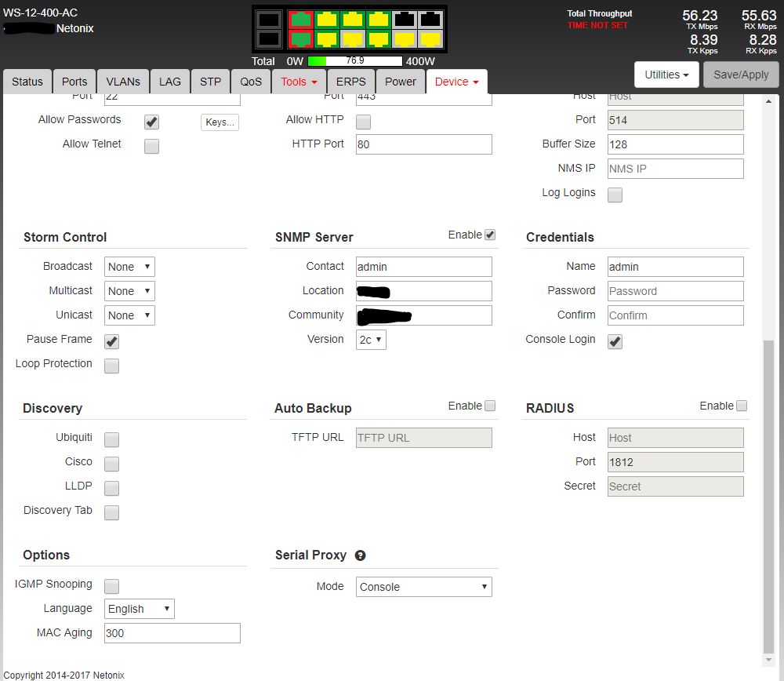
Task: Go to the ERPS tab
Action: click(x=351, y=82)
